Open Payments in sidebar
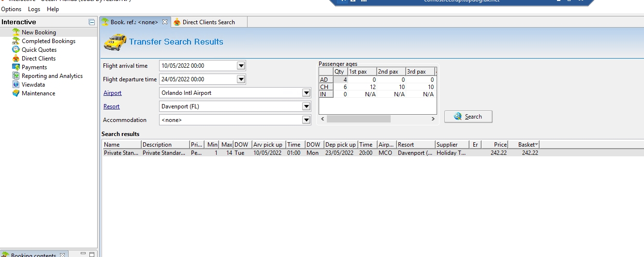The height and width of the screenshot is (257, 644). tap(34, 67)
